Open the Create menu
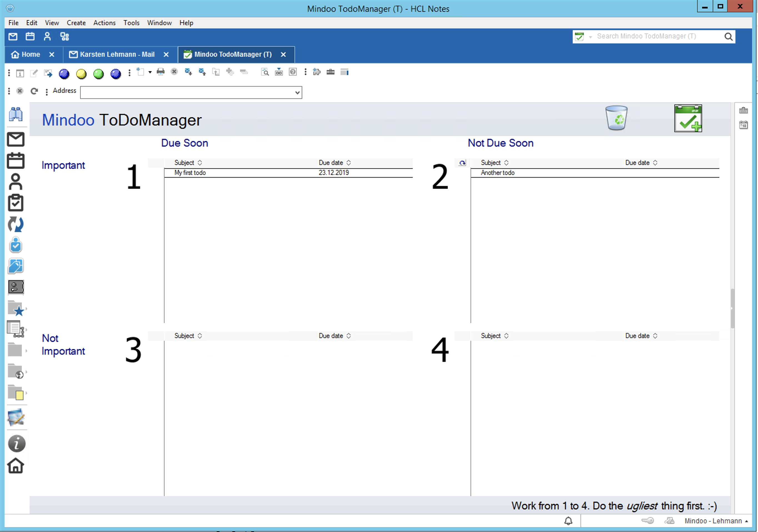 point(76,23)
